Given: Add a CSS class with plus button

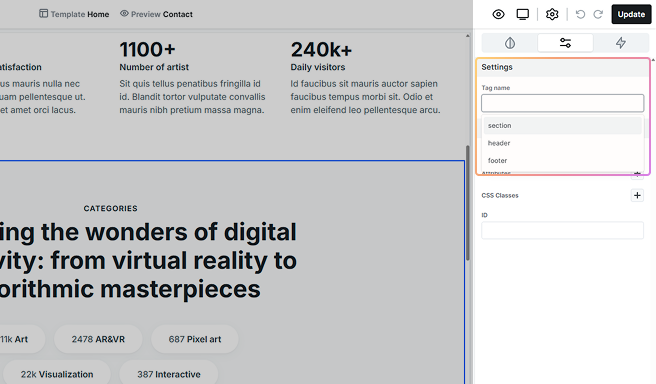Looking at the screenshot, I should [x=637, y=195].
